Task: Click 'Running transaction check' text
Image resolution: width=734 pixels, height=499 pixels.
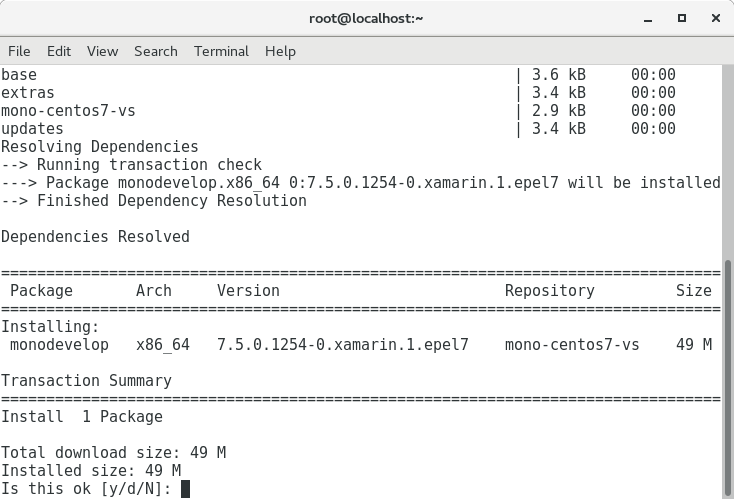Action: point(149,165)
